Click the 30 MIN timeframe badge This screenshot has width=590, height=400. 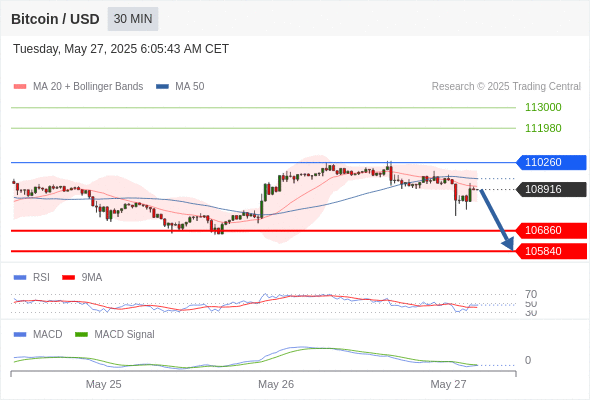click(133, 19)
